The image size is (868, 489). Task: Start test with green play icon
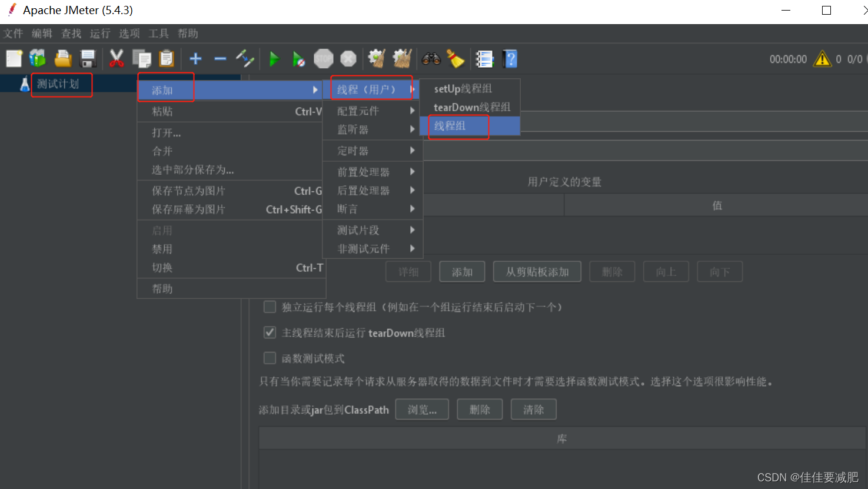coord(274,59)
